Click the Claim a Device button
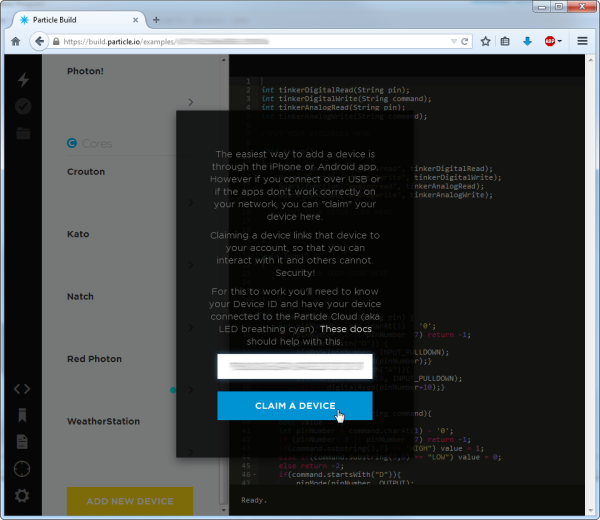This screenshot has height=520, width=600. (x=295, y=406)
